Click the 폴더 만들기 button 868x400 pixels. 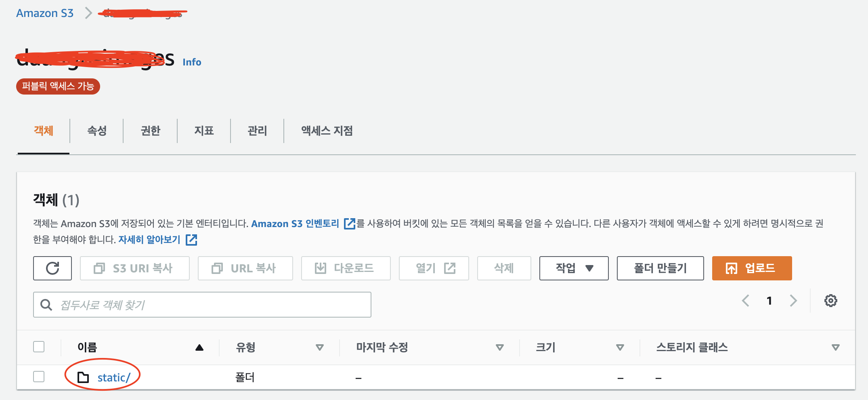(660, 268)
